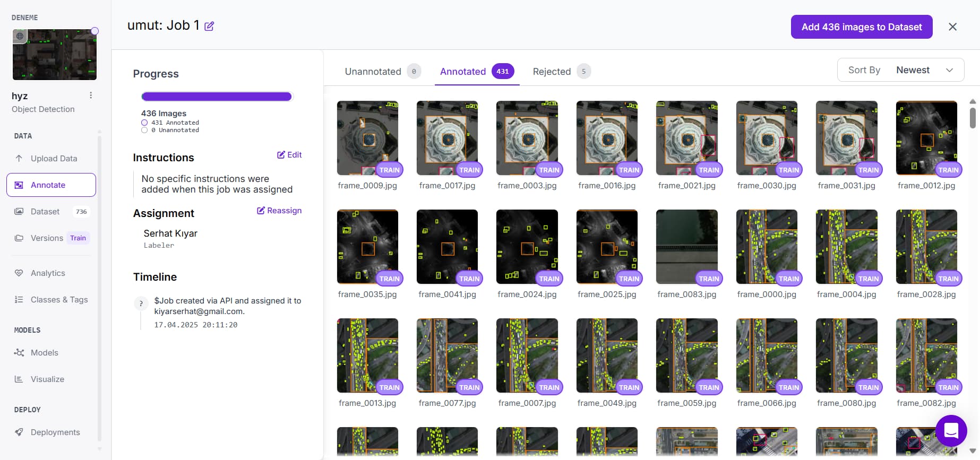Click the Dataset image icon
Viewport: 980px width, 460px height.
click(x=19, y=211)
